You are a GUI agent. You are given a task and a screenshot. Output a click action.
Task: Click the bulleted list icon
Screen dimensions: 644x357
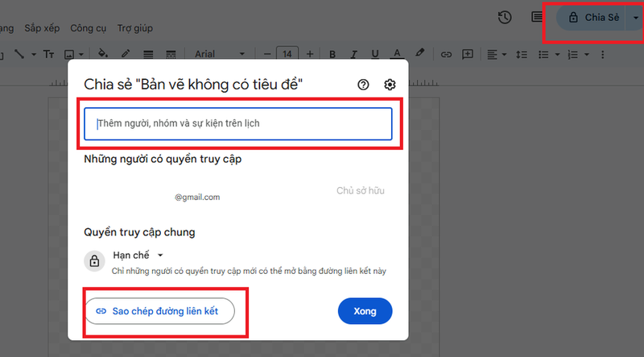click(x=543, y=54)
